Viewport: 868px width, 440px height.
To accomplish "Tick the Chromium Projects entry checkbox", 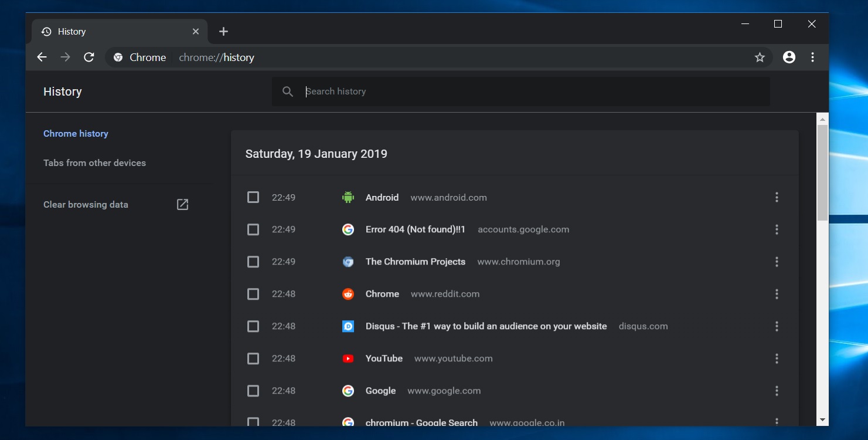I will pos(253,262).
